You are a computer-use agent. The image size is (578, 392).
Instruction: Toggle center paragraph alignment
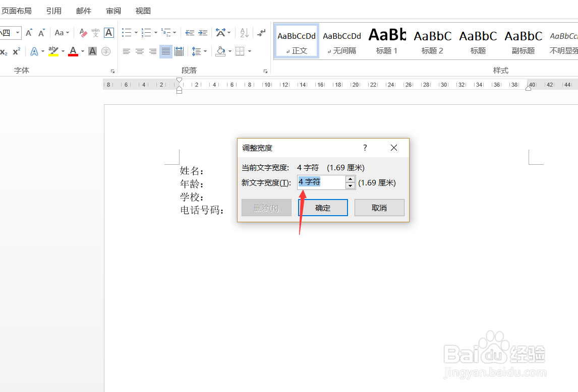click(140, 51)
